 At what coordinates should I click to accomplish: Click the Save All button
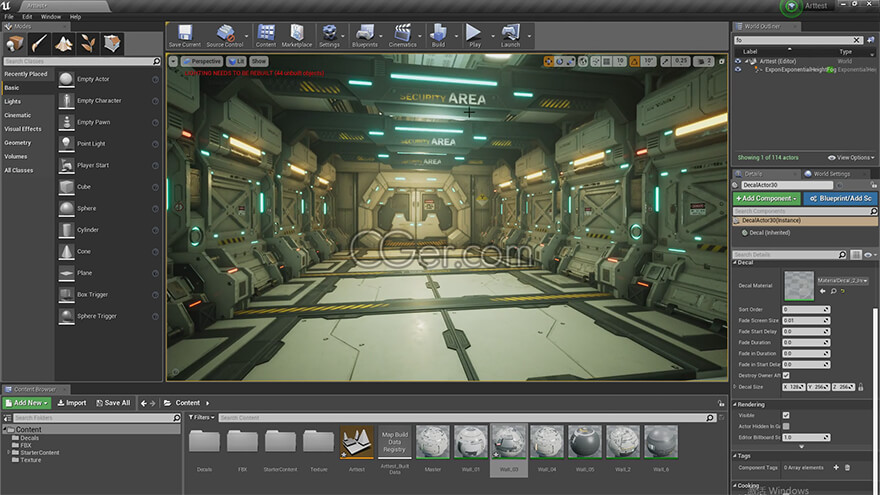[x=113, y=403]
